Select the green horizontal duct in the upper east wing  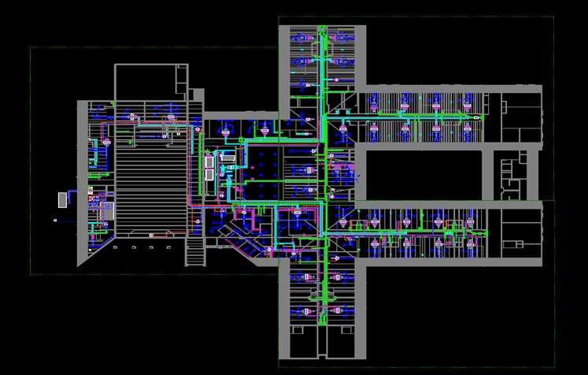[409, 116]
